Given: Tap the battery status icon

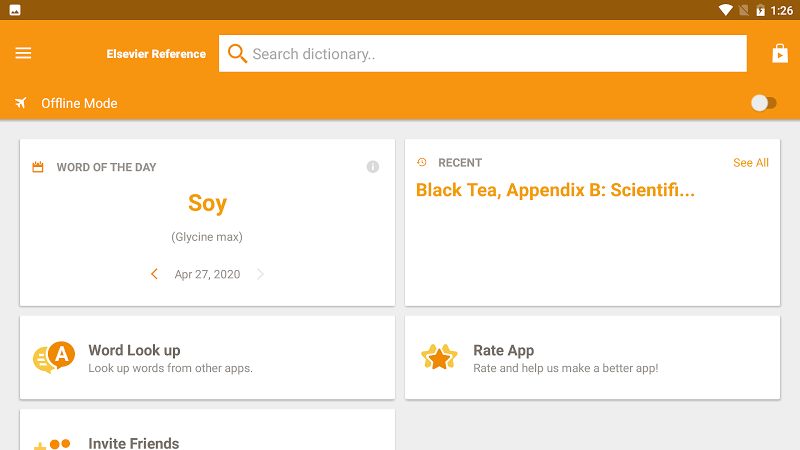Looking at the screenshot, I should coord(760,10).
